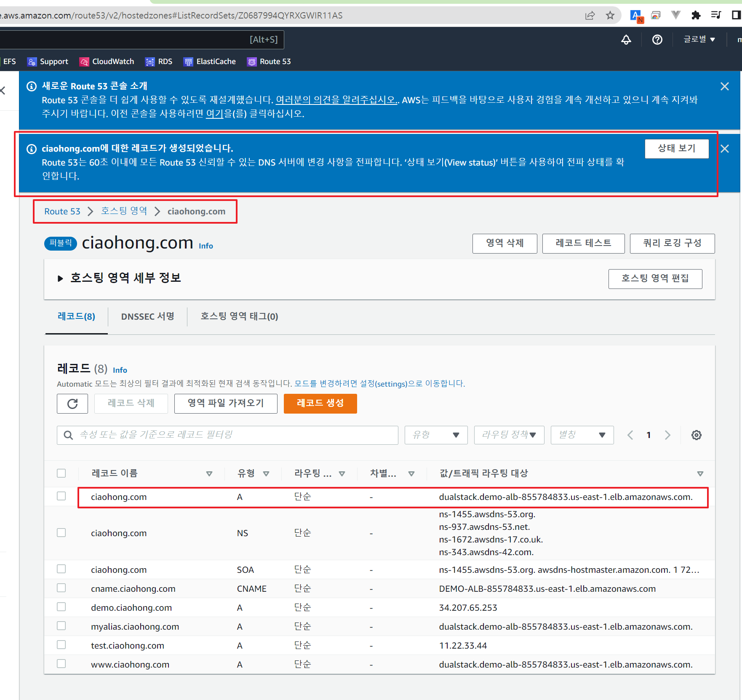Screen dimensions: 742x700
Task: Sort by 유형 column
Action: click(x=266, y=474)
